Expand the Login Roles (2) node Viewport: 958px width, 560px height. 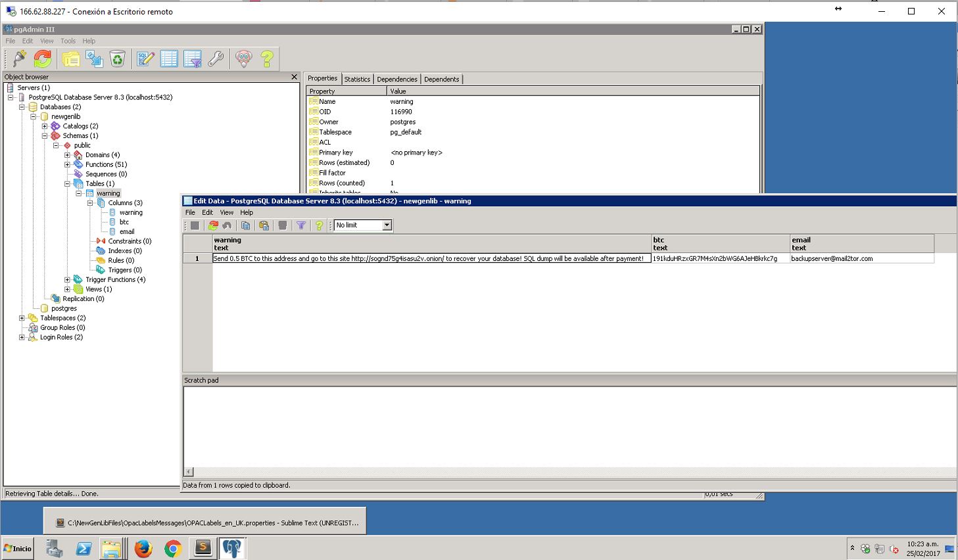coord(22,337)
